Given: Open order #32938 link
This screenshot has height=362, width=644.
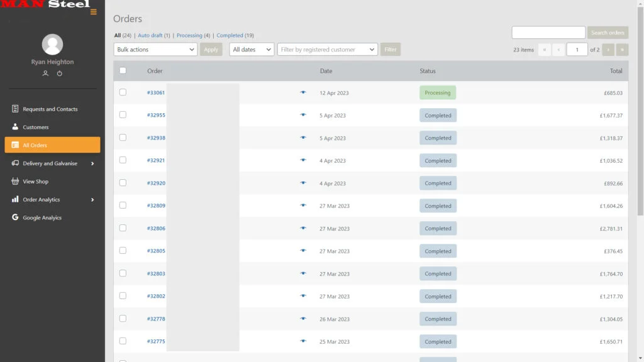Looking at the screenshot, I should pos(156,138).
